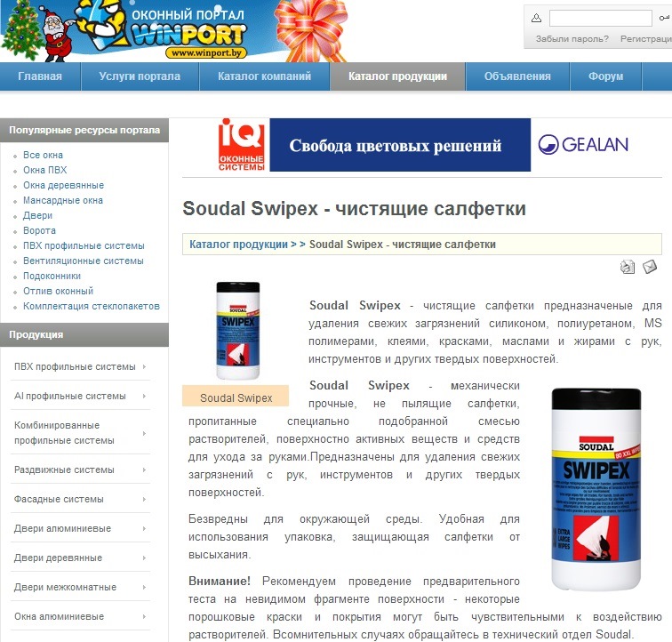Viewport: 672px width, 642px height.
Task: Expand arrow for Двери деревянные
Action: click(x=144, y=558)
